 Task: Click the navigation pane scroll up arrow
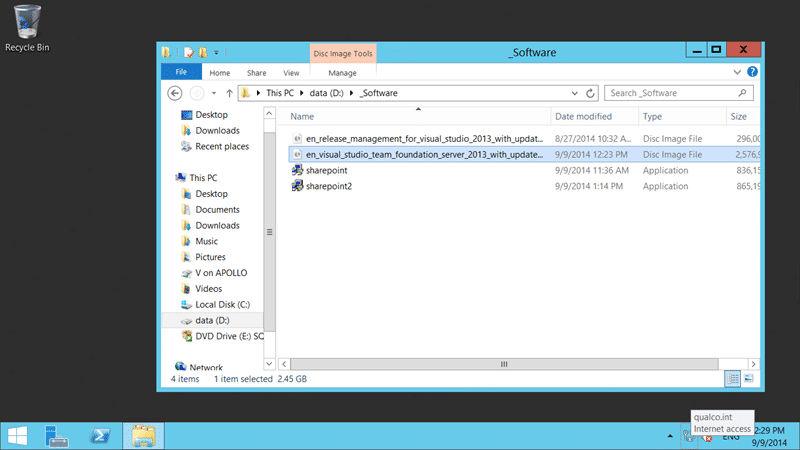[269, 113]
